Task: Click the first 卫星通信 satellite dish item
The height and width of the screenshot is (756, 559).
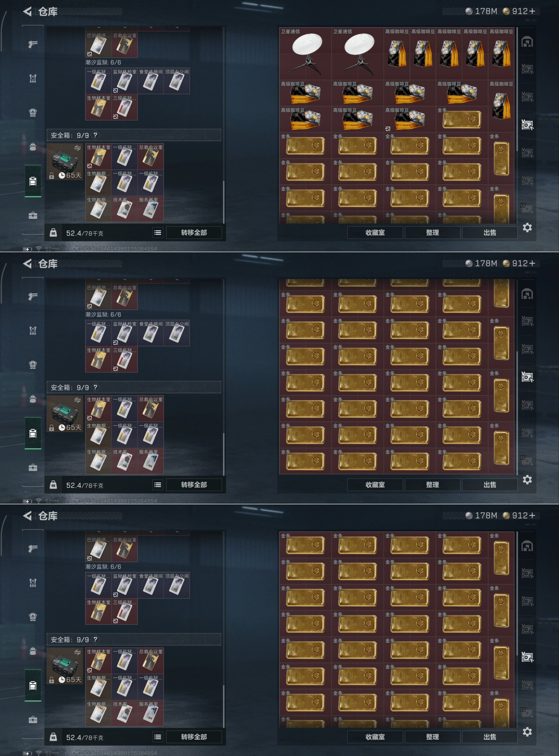Action: pyautogui.click(x=306, y=54)
